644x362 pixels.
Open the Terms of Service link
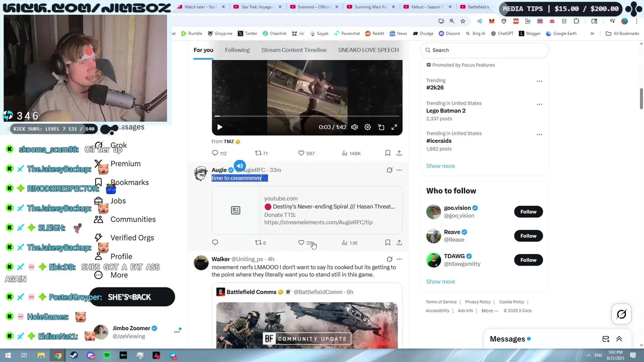coord(441,302)
